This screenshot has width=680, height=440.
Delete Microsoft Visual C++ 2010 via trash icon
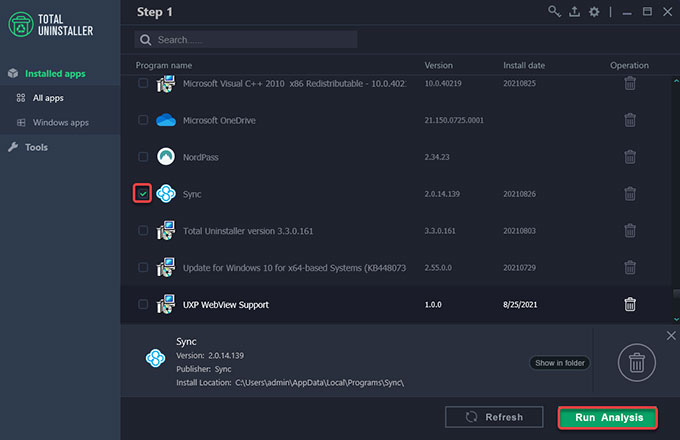point(630,83)
